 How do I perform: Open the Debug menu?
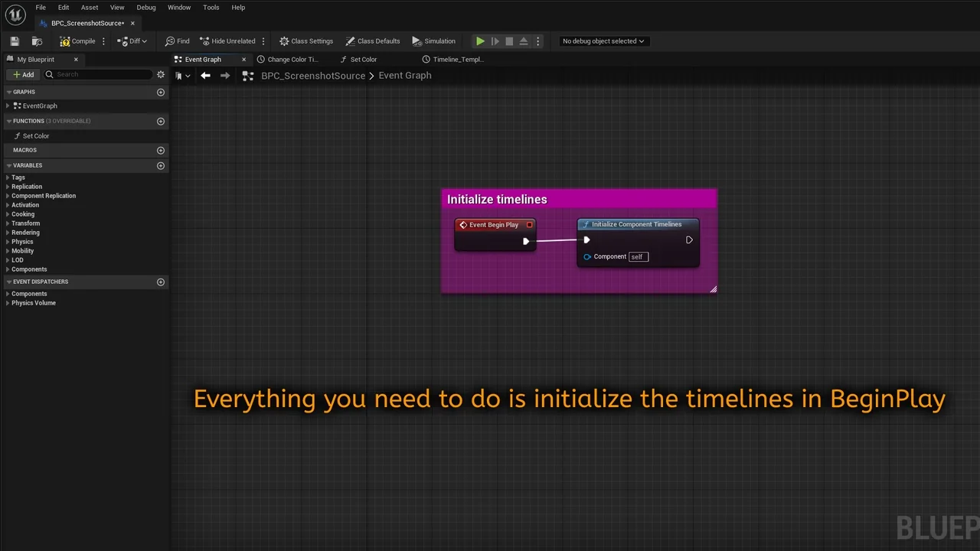click(x=145, y=8)
